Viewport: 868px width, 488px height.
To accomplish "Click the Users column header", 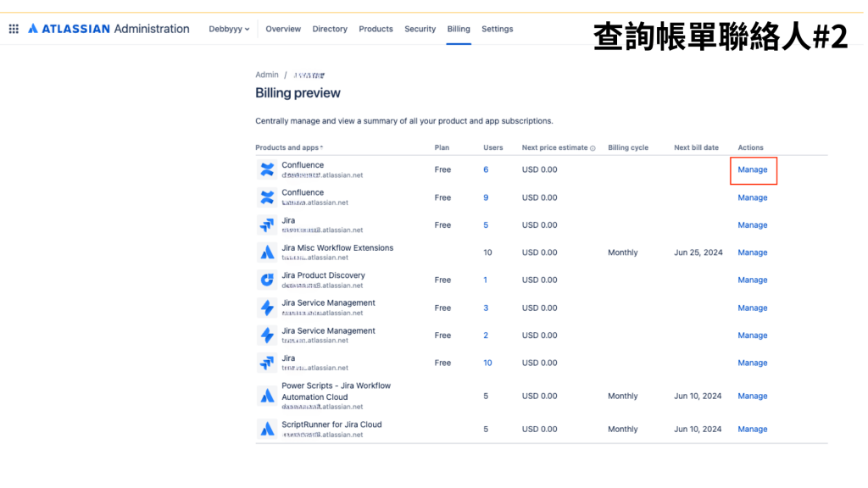I will tap(493, 147).
